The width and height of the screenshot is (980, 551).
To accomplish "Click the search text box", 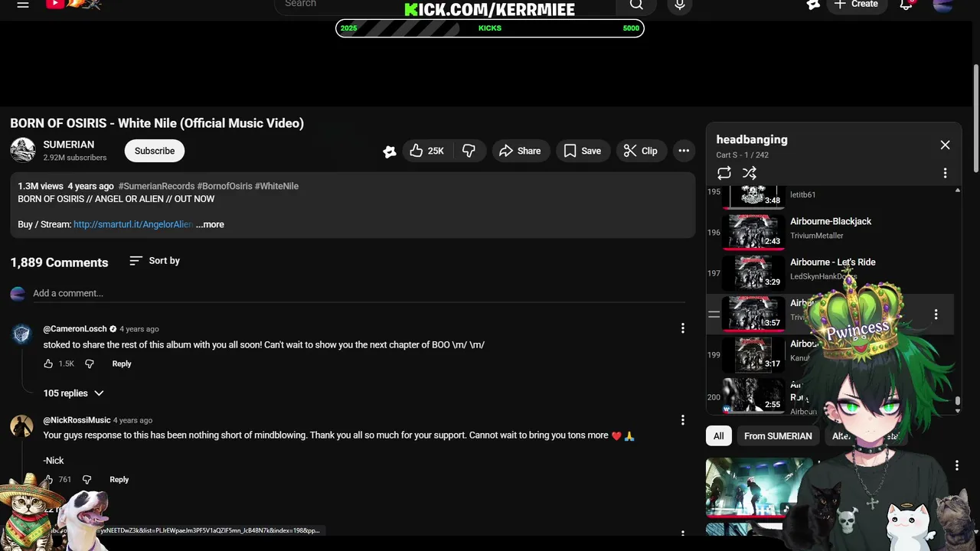I will pos(444,4).
